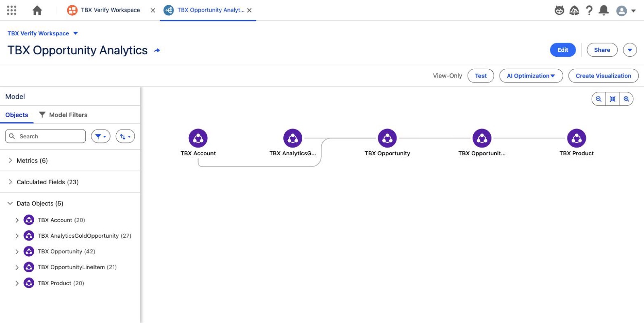Open the Help question mark icon
The height and width of the screenshot is (323, 644).
[x=589, y=10]
